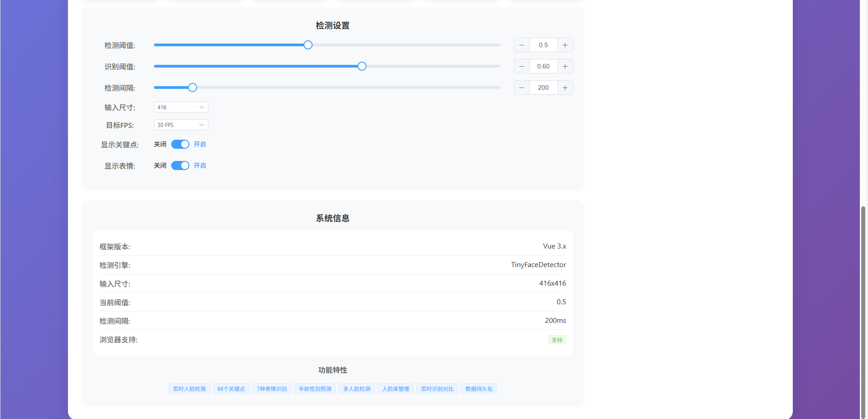Click the 检测阈值 slider handle
The height and width of the screenshot is (419, 868).
click(308, 45)
